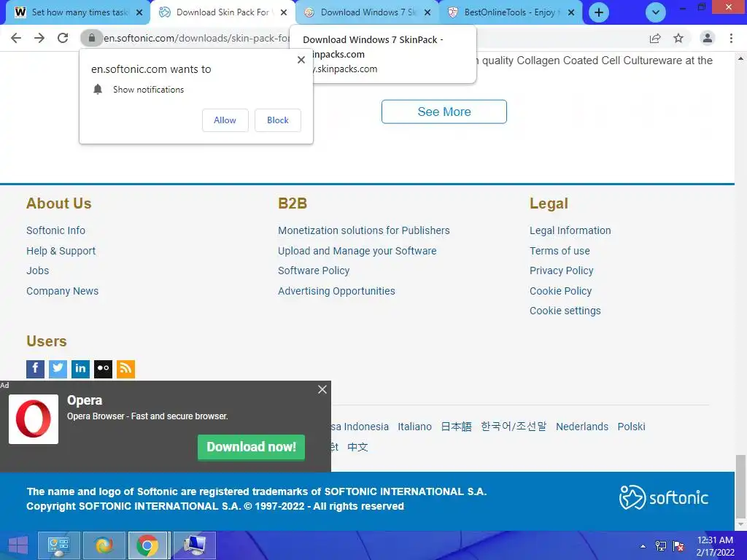Open Softonic Twitter icon
The height and width of the screenshot is (560, 747).
point(58,369)
